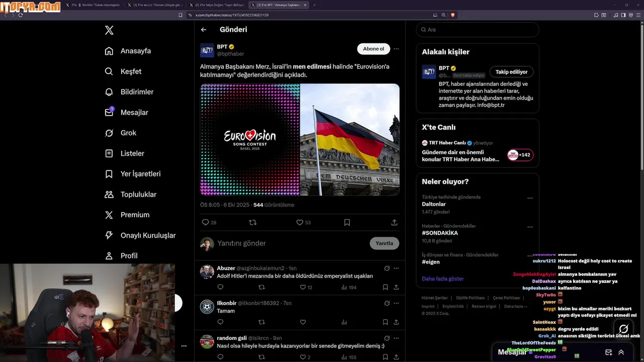The image size is (644, 362).
Task: Open the German flag image
Action: pos(350,139)
